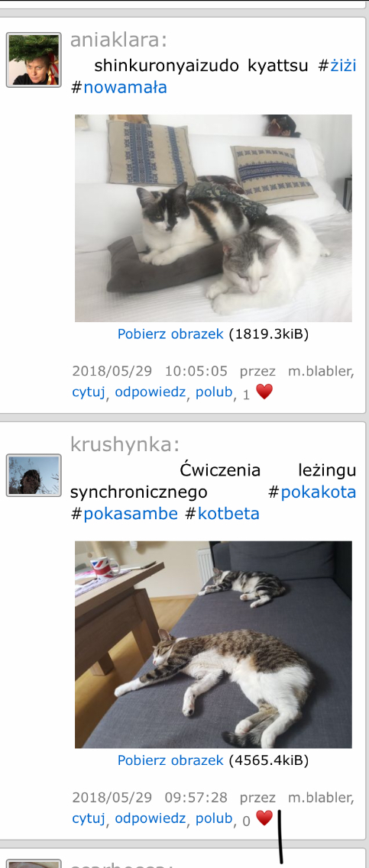Screen dimensions: 369x868
Task: Open krushynka's profile avatar
Action: tap(34, 475)
